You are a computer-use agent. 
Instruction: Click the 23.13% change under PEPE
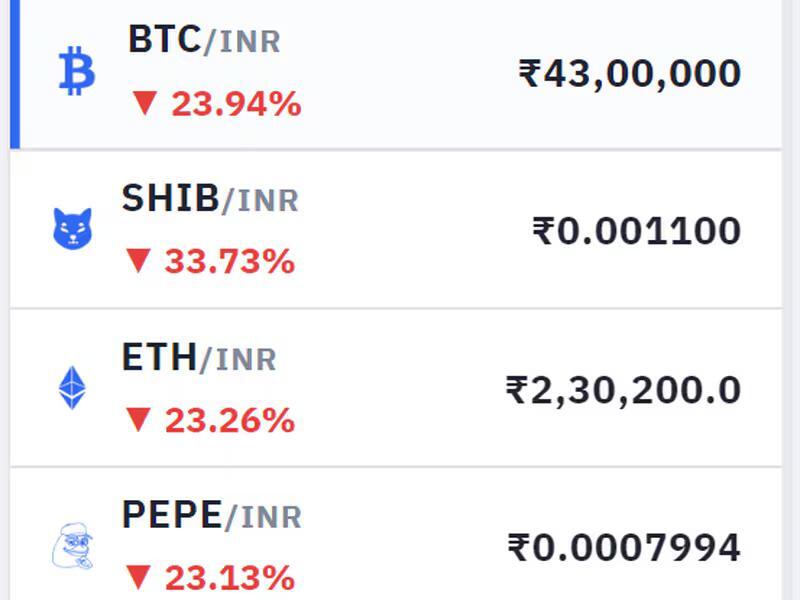(x=231, y=578)
